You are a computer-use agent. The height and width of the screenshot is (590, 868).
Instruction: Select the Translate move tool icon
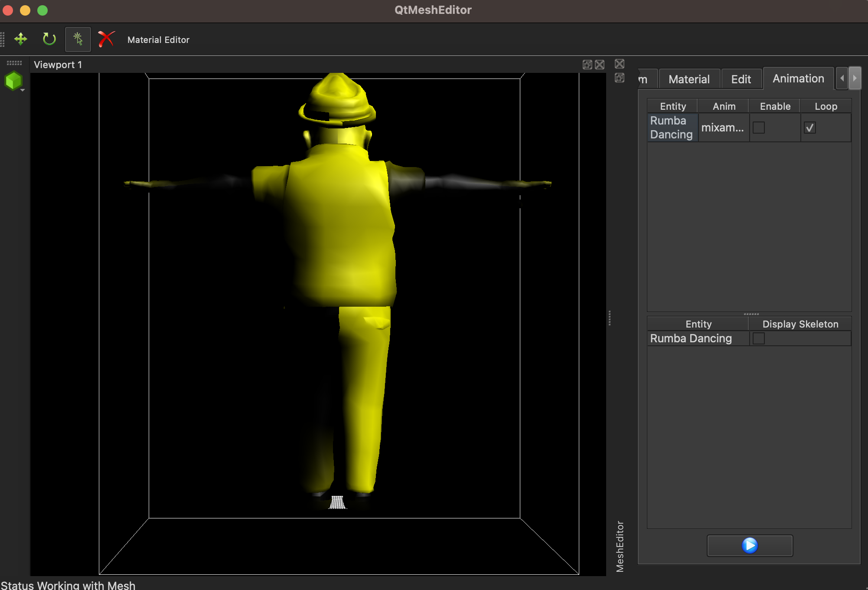(x=20, y=39)
